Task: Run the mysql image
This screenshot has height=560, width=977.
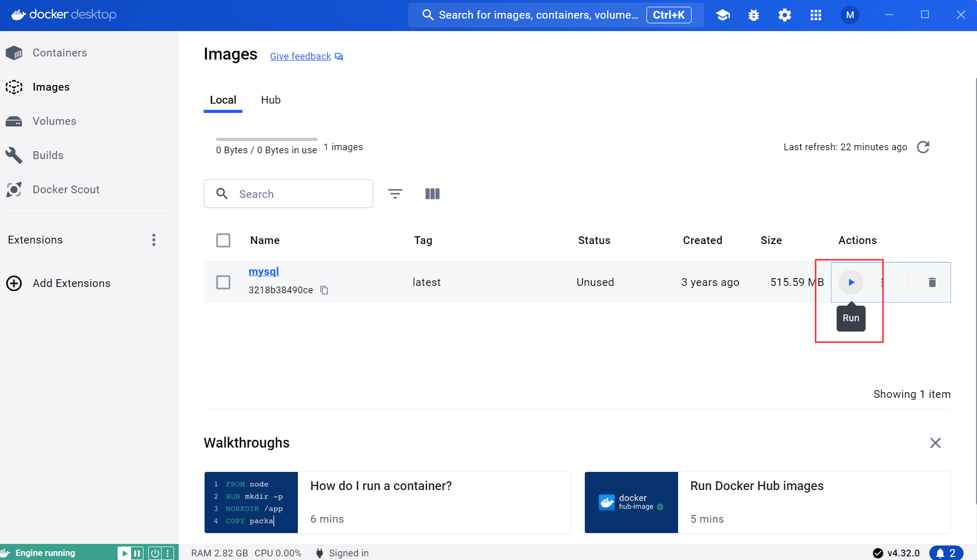Action: 851,282
